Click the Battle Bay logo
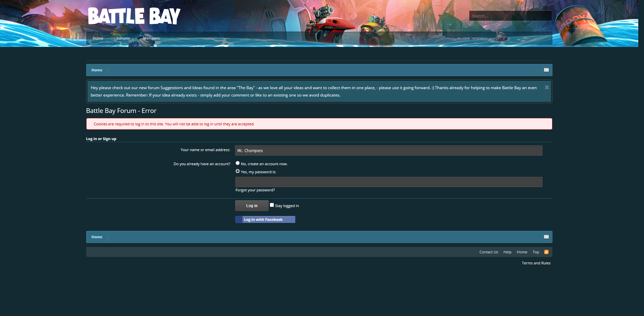 click(x=134, y=16)
